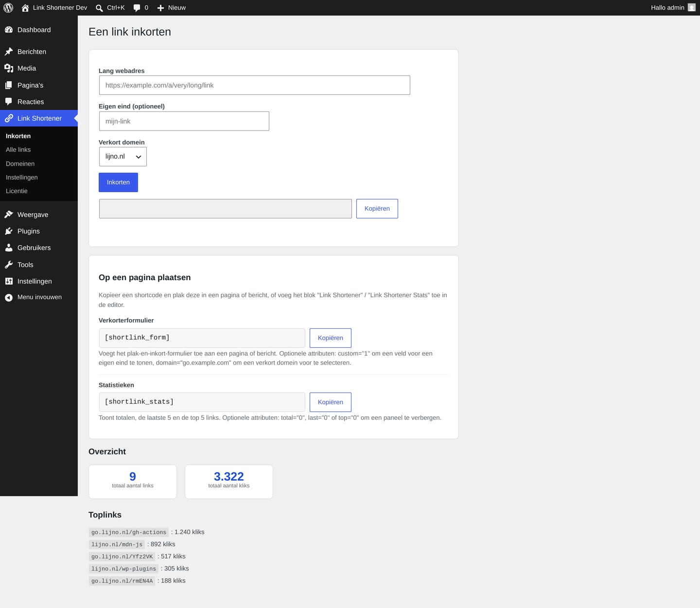The height and width of the screenshot is (608, 700).
Task: Open Pagina's menu label
Action: click(30, 85)
